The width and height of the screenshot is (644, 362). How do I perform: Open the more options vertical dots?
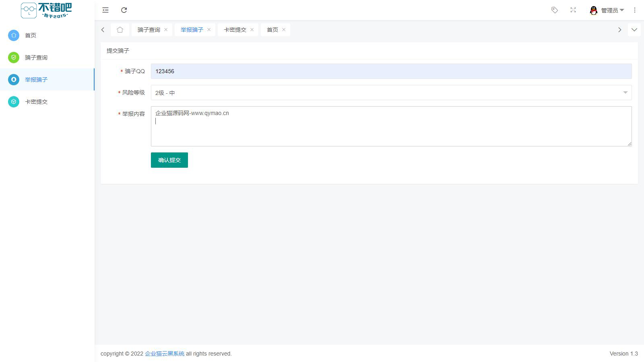[635, 10]
